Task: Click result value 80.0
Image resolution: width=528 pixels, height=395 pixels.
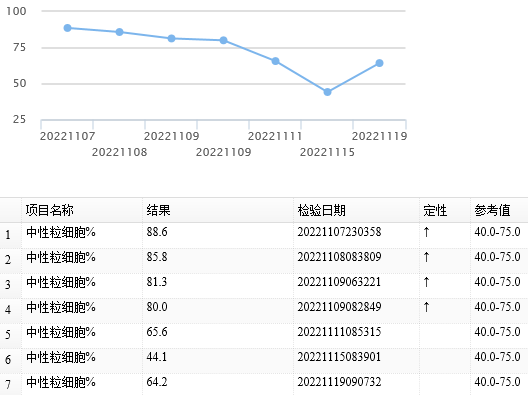Action: click(157, 307)
